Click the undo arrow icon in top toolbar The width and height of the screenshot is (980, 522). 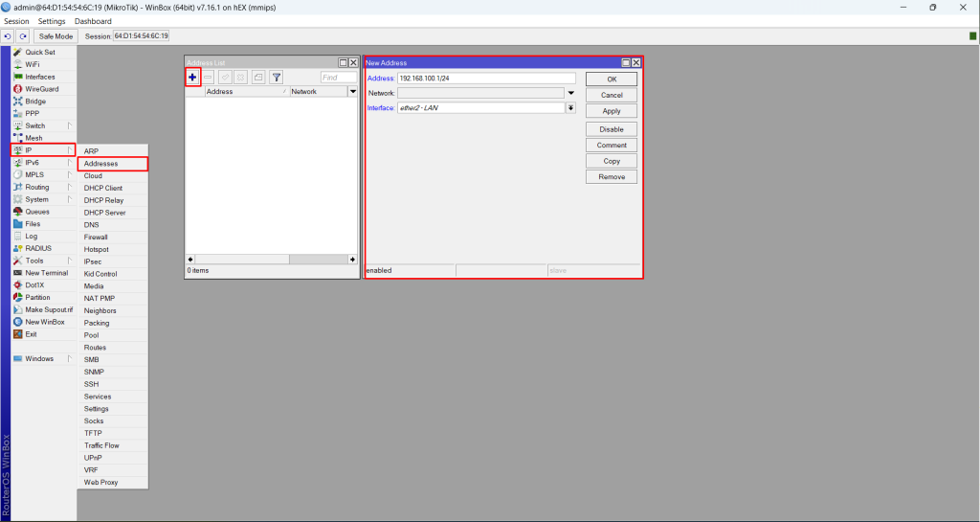point(8,36)
